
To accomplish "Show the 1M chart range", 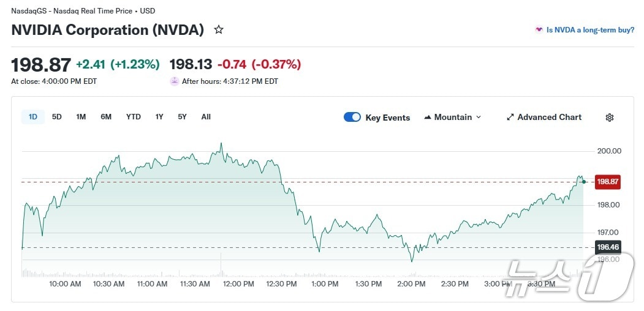I will click(81, 117).
